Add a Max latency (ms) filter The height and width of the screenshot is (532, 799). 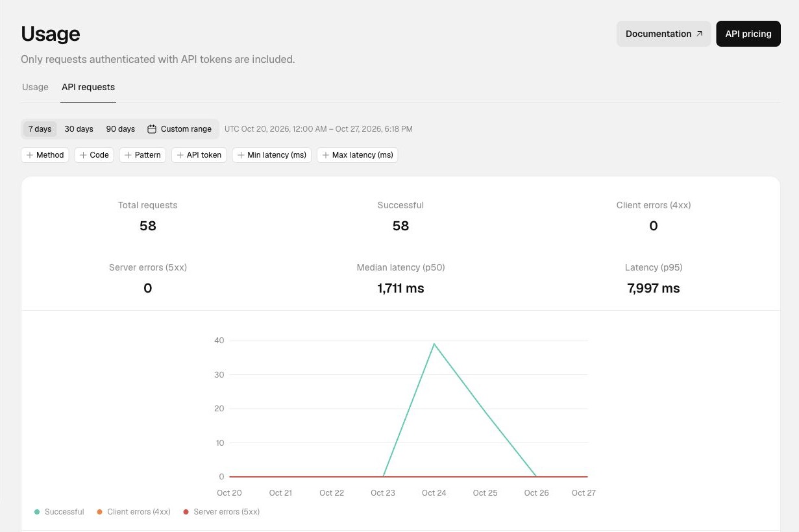click(x=358, y=155)
